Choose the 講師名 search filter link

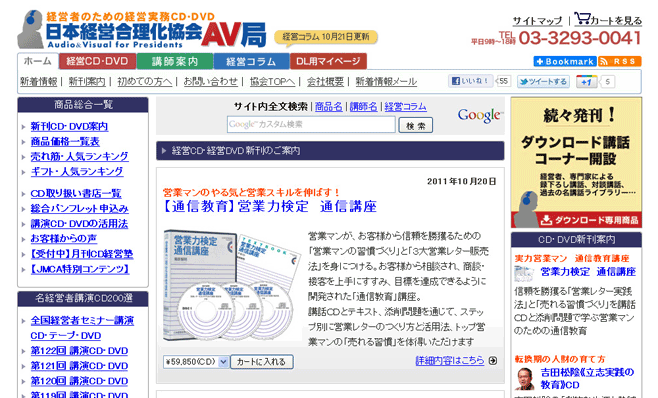(x=363, y=107)
